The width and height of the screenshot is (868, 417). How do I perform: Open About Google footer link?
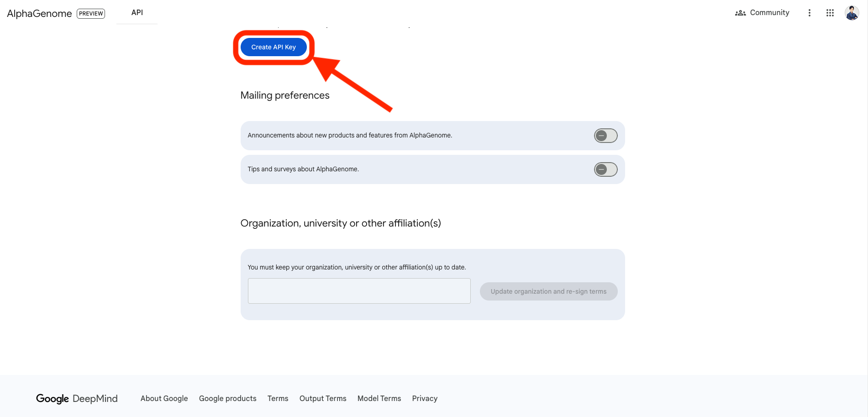point(164,398)
